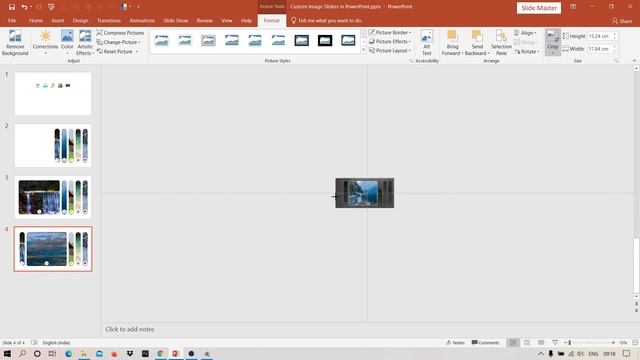Viewport: 640px width, 360px height.
Task: Click the zoom out minus button
Action: tap(565, 343)
